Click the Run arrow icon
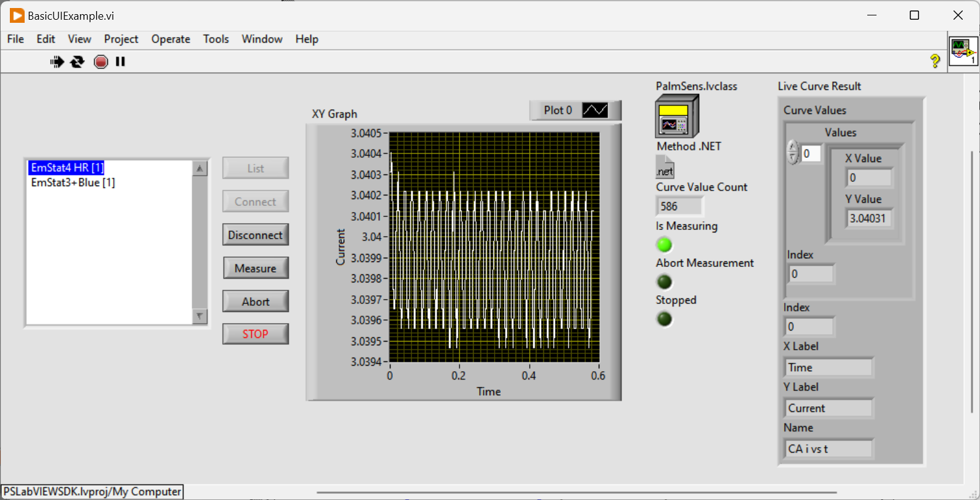Image resolution: width=980 pixels, height=500 pixels. pyautogui.click(x=57, y=62)
